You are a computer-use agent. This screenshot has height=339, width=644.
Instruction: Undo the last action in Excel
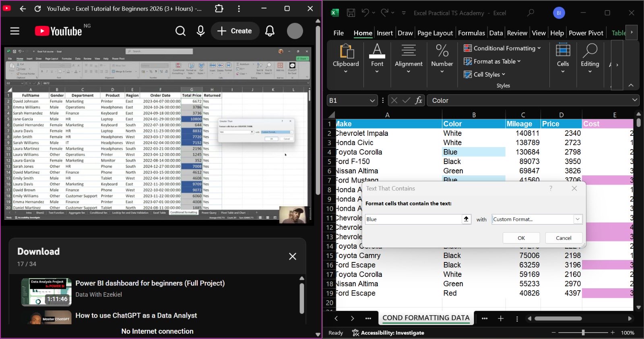coord(365,13)
